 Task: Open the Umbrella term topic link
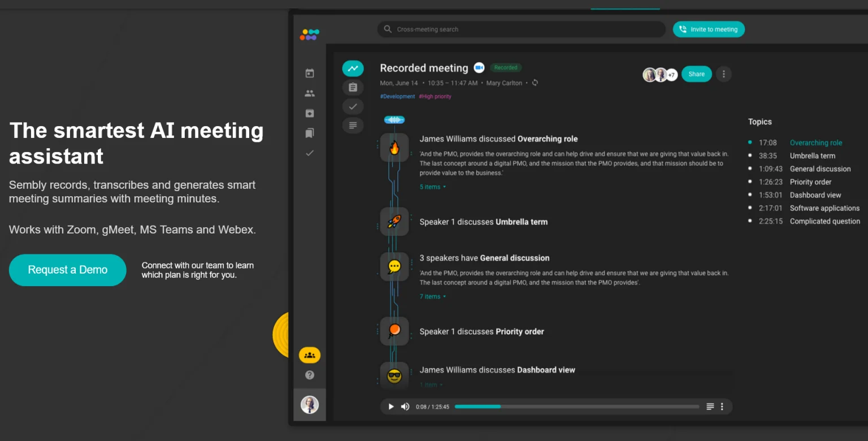(812, 155)
